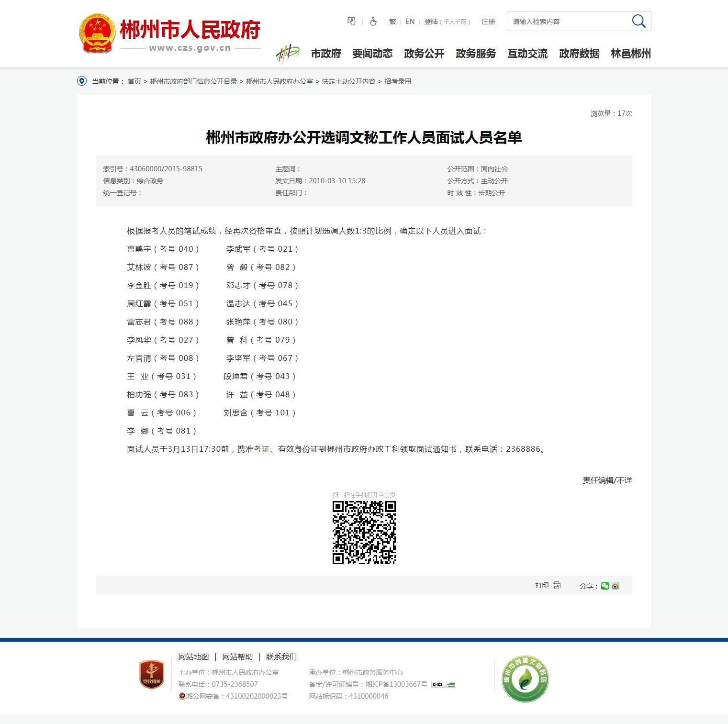Viewport: 728px width, 724px height.
Task: Go to 首页 in breadcrumb
Action: coord(134,81)
